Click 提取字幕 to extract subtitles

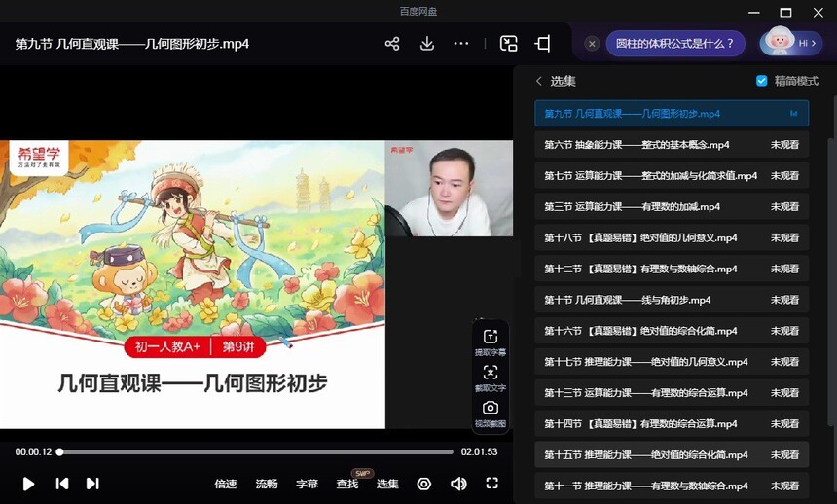[491, 342]
